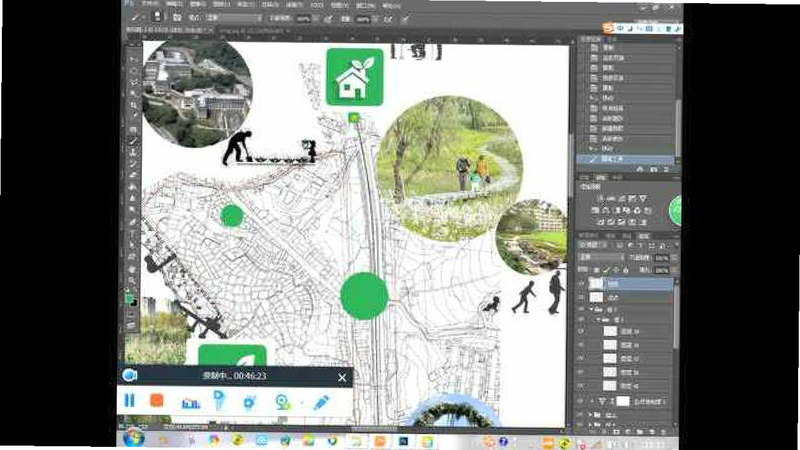This screenshot has height=450, width=800.
Task: Hide the highlighted selected layer
Action: (x=582, y=284)
